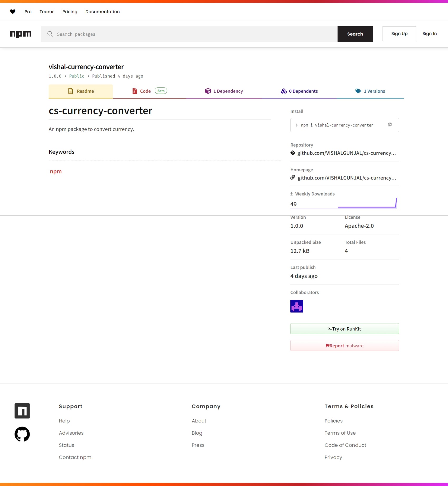
Task: Open the footer GitHub octocat logo
Action: point(22,434)
